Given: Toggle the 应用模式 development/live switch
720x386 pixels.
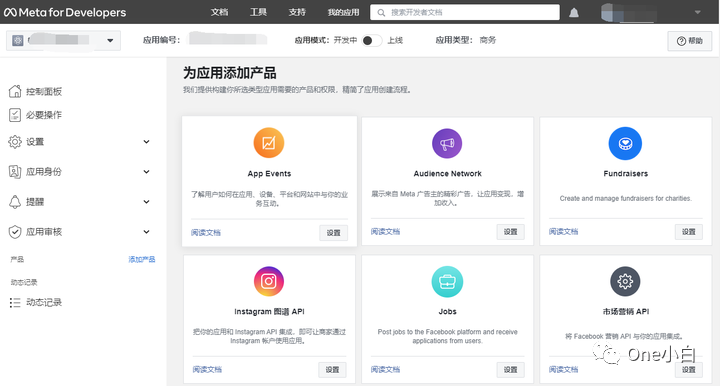Looking at the screenshot, I should [x=371, y=40].
